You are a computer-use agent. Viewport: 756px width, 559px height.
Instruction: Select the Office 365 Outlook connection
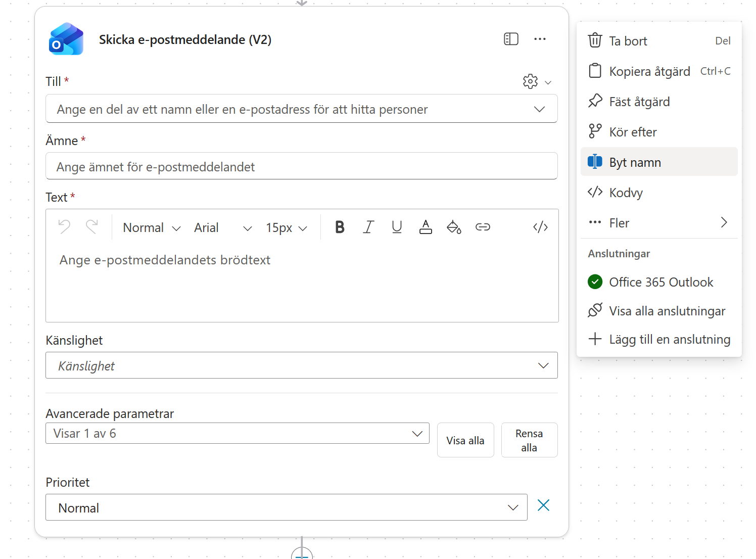click(659, 282)
